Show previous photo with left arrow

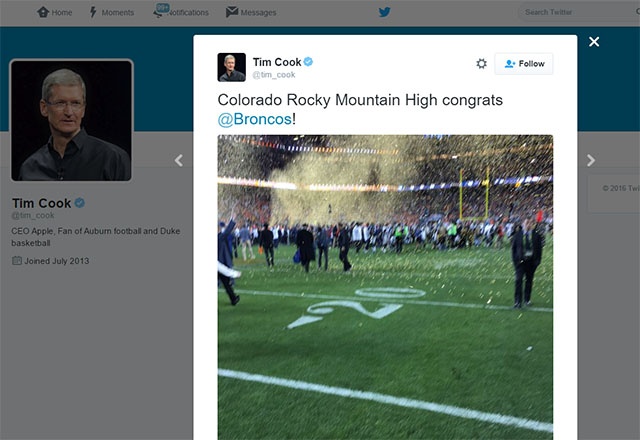(179, 160)
